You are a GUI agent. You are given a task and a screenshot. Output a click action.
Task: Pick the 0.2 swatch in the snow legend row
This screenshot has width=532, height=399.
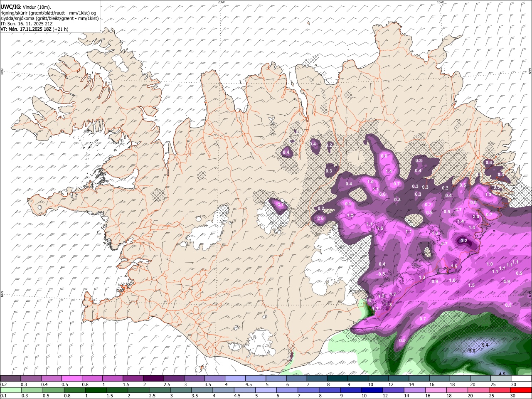coord(10,378)
